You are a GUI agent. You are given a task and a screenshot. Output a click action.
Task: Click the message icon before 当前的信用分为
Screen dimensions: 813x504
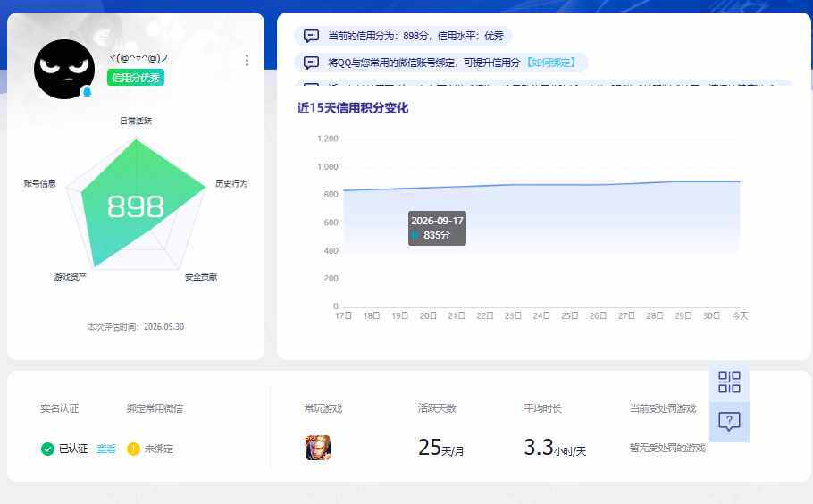click(311, 36)
